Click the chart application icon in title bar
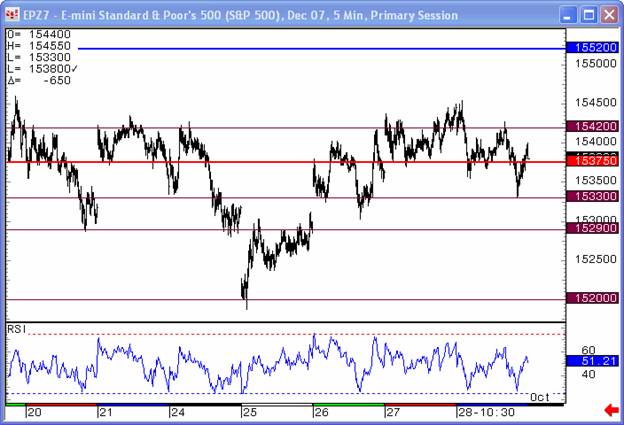 12,15
